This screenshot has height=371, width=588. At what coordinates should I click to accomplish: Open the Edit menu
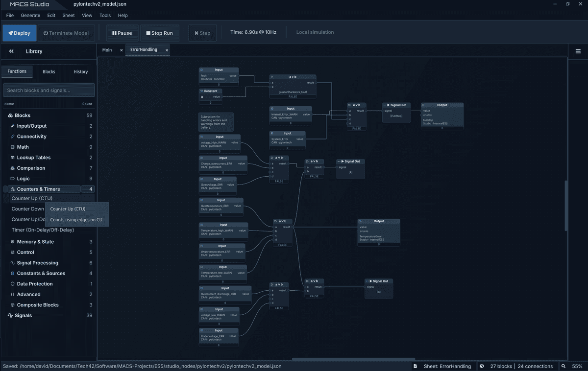coord(51,16)
